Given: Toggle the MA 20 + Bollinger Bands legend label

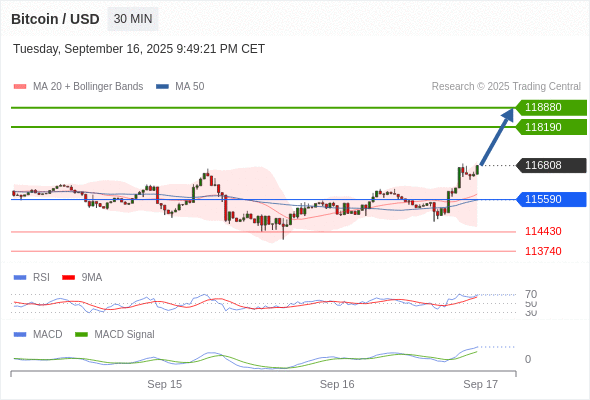Looking at the screenshot, I should [88, 87].
